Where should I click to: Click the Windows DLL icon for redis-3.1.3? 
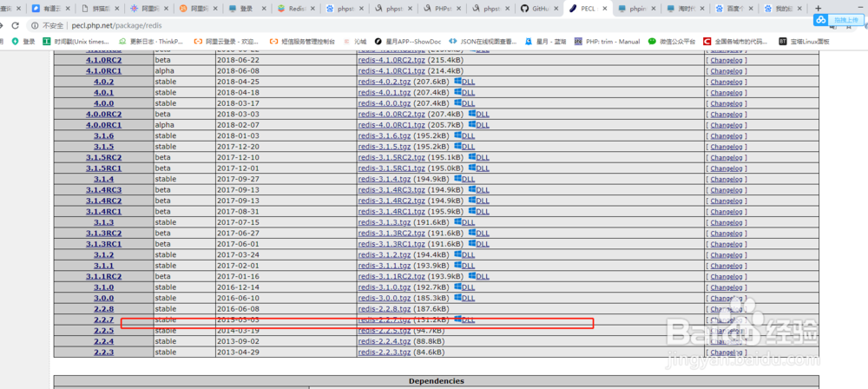[457, 221]
